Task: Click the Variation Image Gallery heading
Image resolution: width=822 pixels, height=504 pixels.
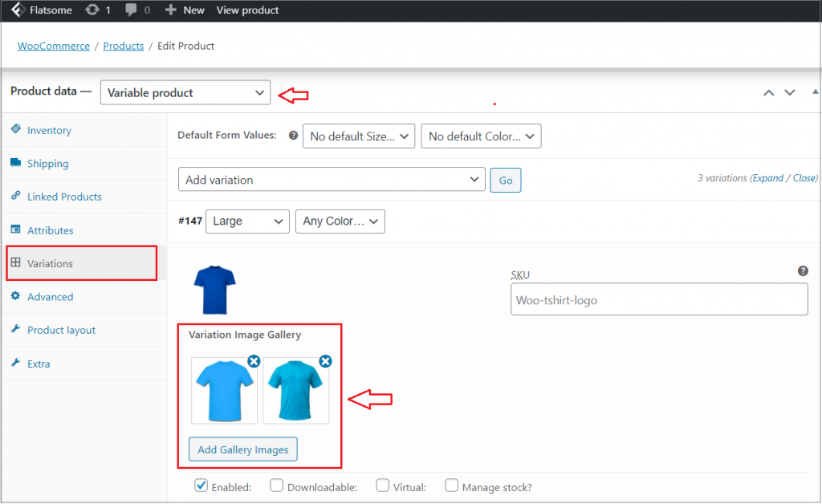Action: (245, 335)
